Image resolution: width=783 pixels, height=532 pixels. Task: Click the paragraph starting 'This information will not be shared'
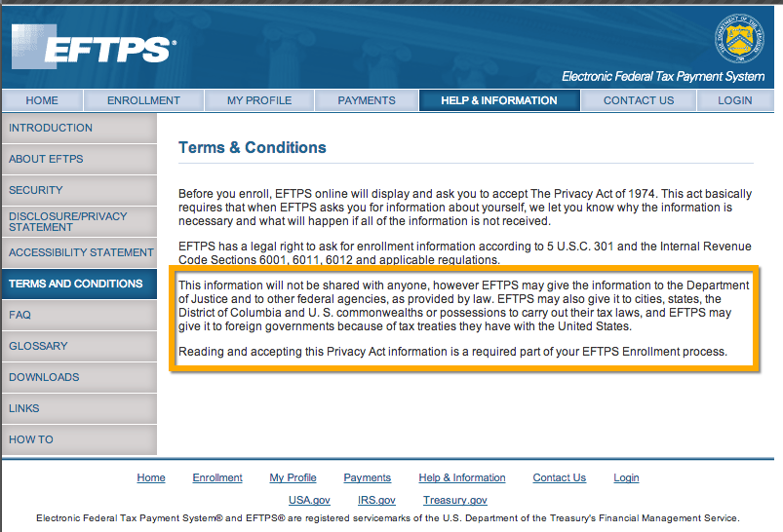point(464,306)
